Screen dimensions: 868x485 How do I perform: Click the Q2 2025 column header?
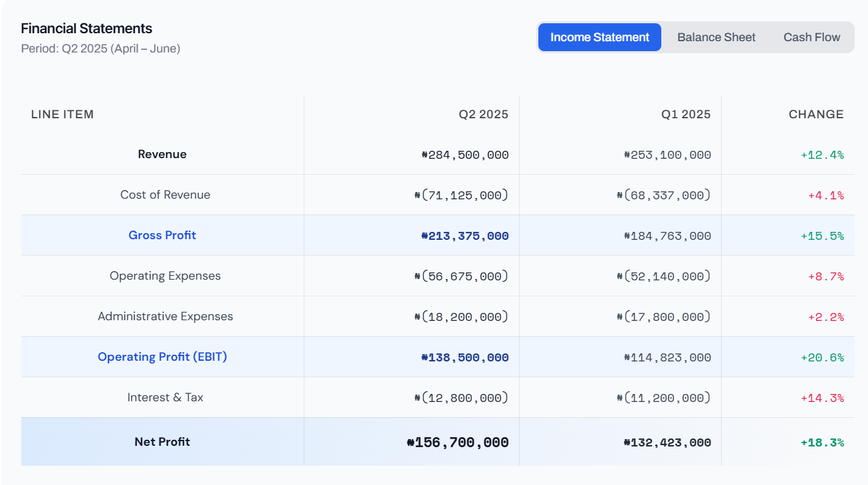(x=483, y=114)
